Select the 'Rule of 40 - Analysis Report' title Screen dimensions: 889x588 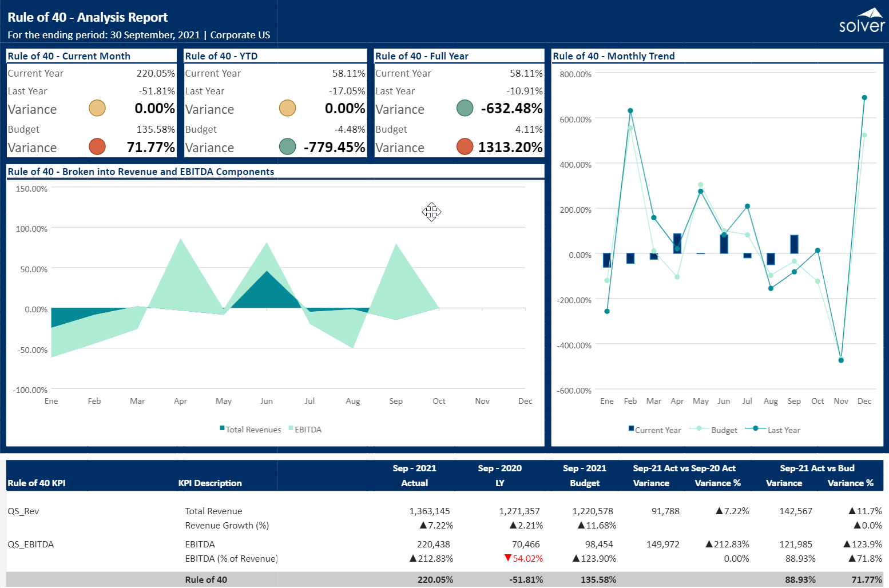pyautogui.click(x=88, y=17)
